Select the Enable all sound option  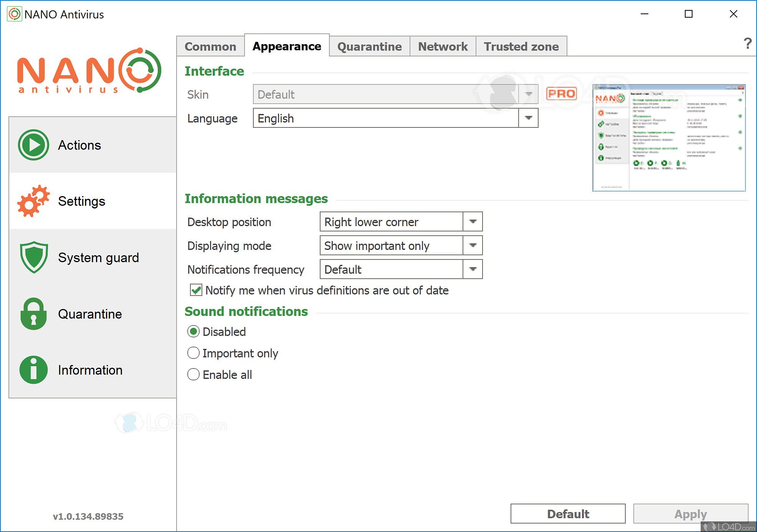point(193,374)
